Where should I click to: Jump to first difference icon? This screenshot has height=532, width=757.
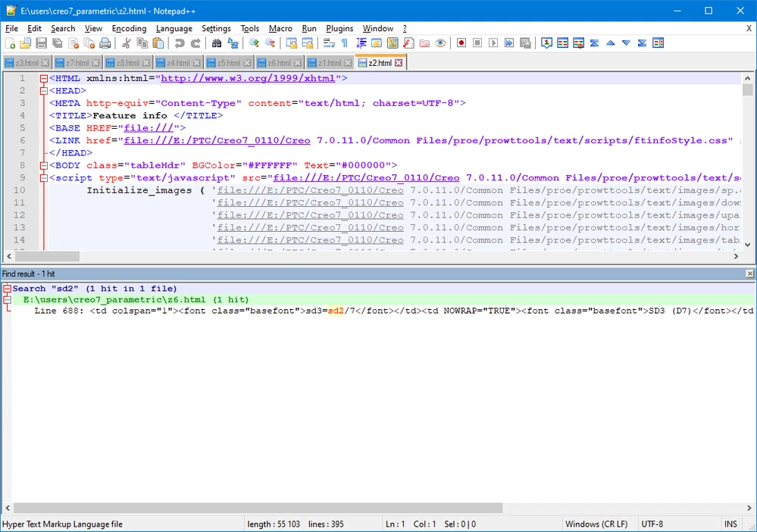coord(594,43)
